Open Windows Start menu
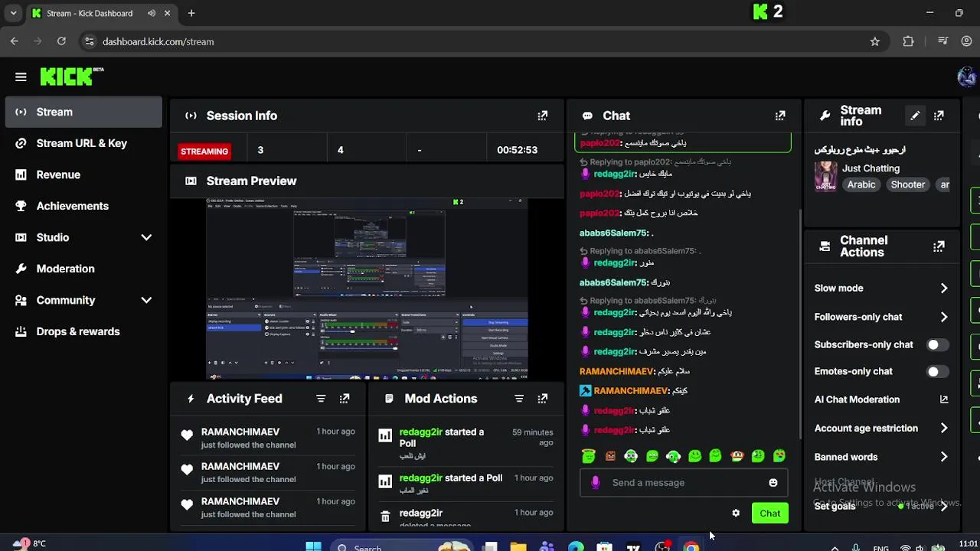This screenshot has height=551, width=980. tap(313, 546)
